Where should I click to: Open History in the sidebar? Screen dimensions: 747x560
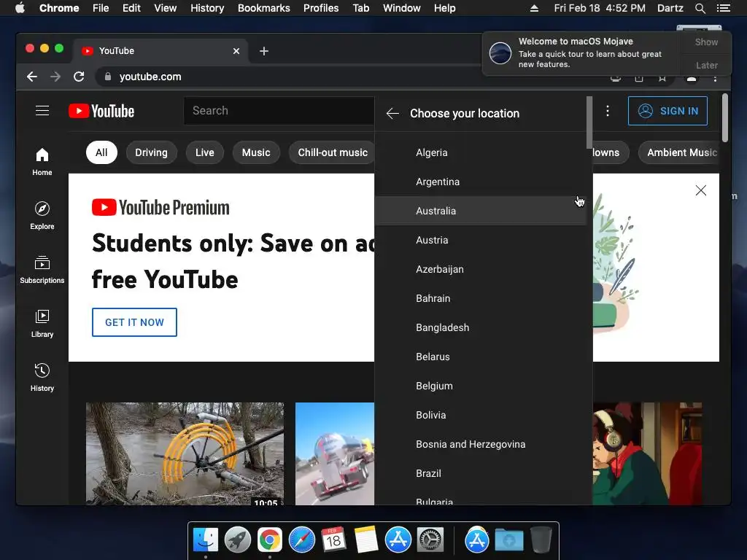[42, 378]
